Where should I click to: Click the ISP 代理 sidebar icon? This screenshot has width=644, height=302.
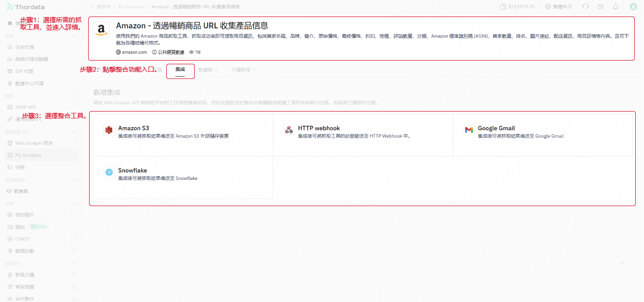click(x=10, y=71)
